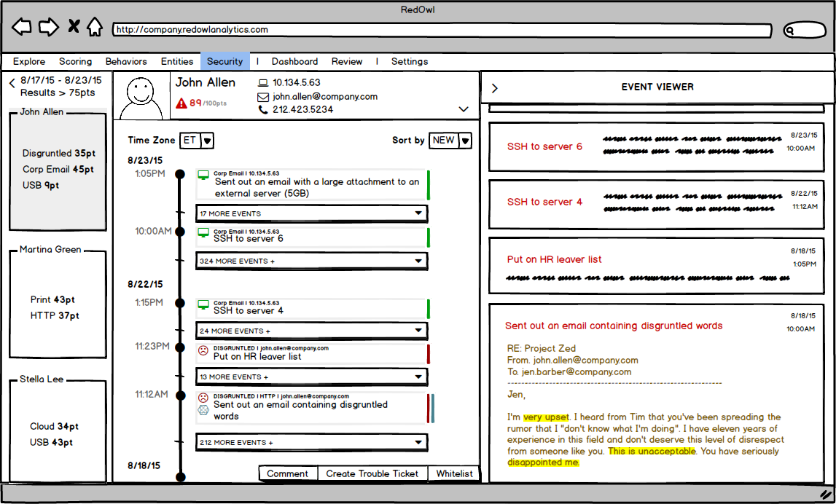
Task: Open the Scoring menu
Action: [75, 61]
